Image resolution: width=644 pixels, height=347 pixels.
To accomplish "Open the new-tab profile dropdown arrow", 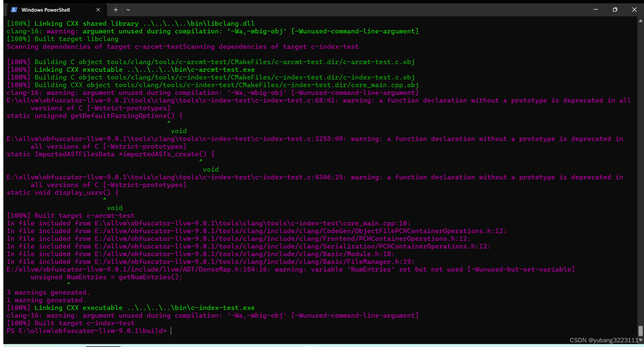I will tap(128, 10).
